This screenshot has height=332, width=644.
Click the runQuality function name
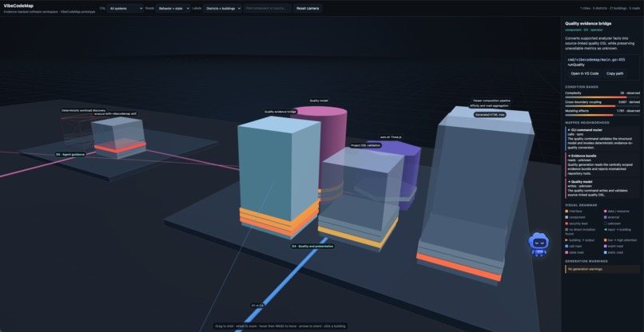pos(577,65)
